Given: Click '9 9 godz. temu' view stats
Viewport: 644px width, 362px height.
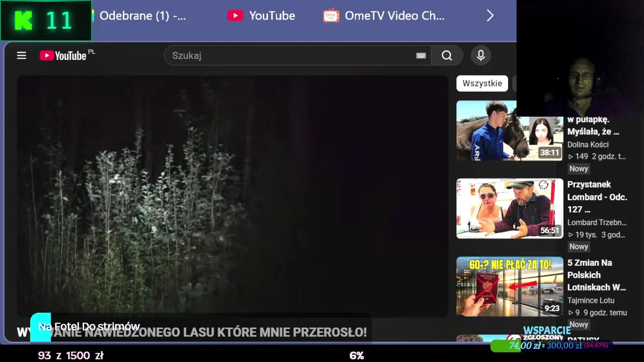Looking at the screenshot, I should click(597, 312).
